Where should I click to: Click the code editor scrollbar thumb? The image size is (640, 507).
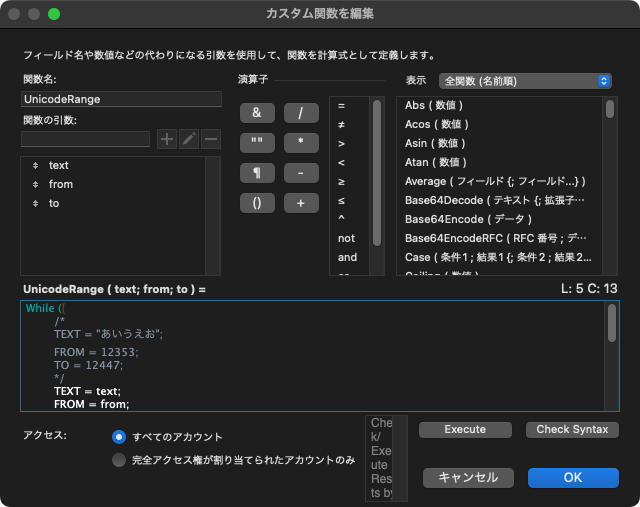pyautogui.click(x=612, y=323)
